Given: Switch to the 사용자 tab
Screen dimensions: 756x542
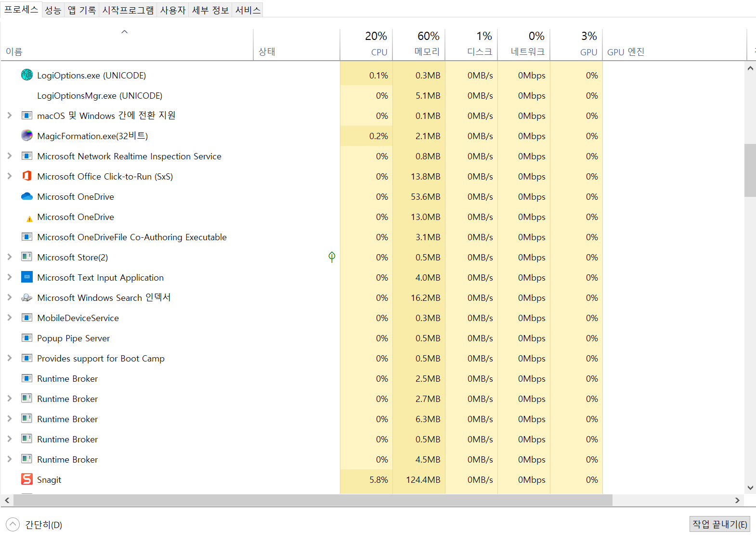Looking at the screenshot, I should [x=173, y=10].
